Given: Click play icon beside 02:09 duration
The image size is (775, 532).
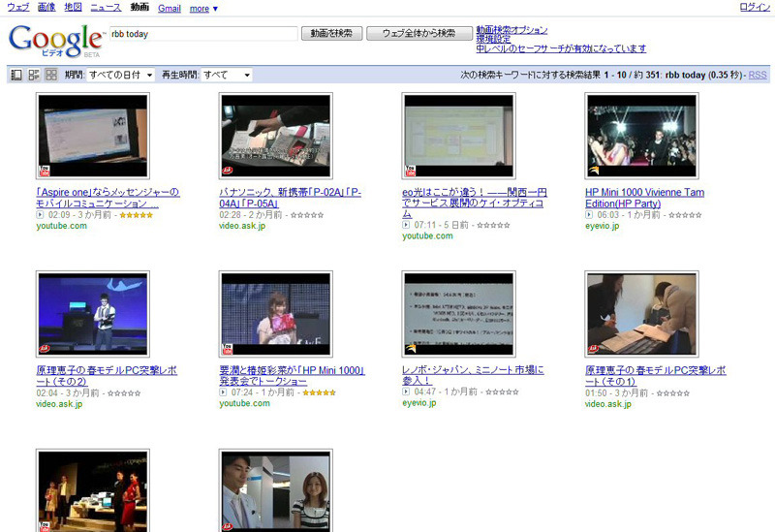Looking at the screenshot, I should pyautogui.click(x=40, y=214).
